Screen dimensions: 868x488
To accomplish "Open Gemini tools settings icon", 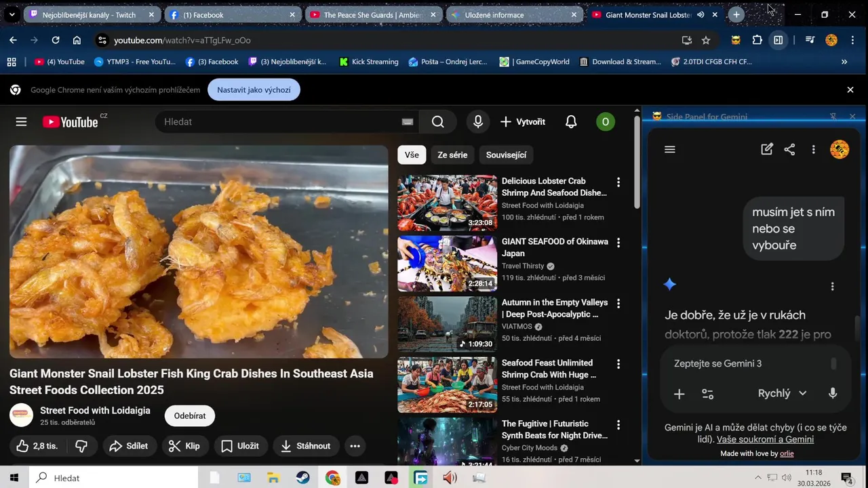I will point(707,394).
